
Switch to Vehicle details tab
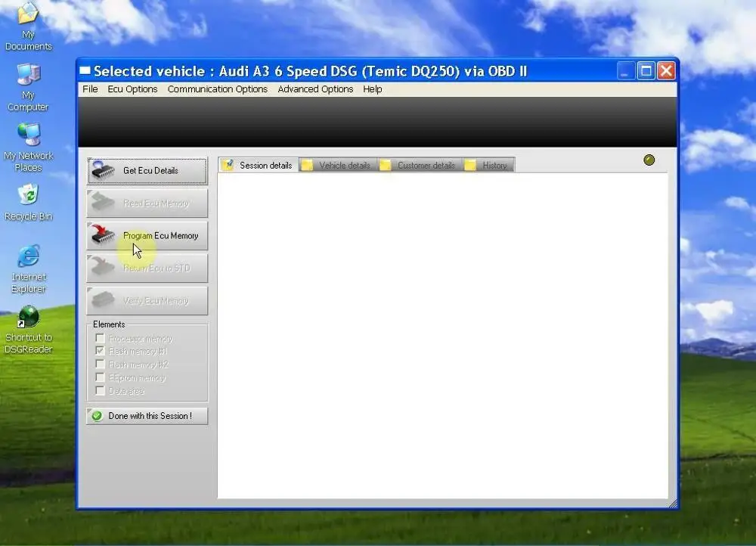coord(337,166)
